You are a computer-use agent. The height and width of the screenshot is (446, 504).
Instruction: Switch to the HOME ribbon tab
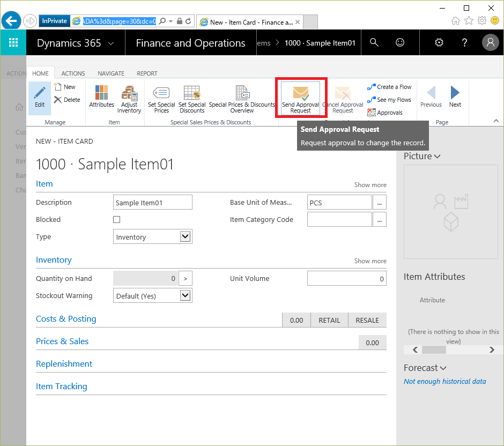41,73
